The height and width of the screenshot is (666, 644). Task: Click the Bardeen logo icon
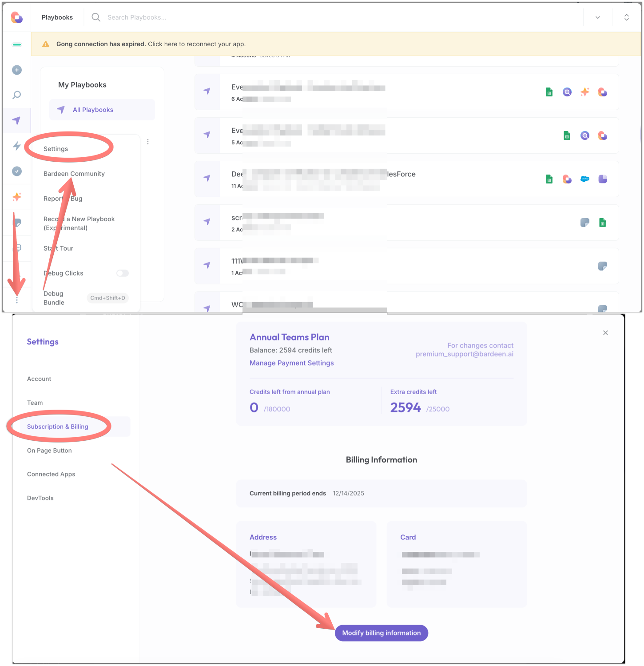point(17,17)
